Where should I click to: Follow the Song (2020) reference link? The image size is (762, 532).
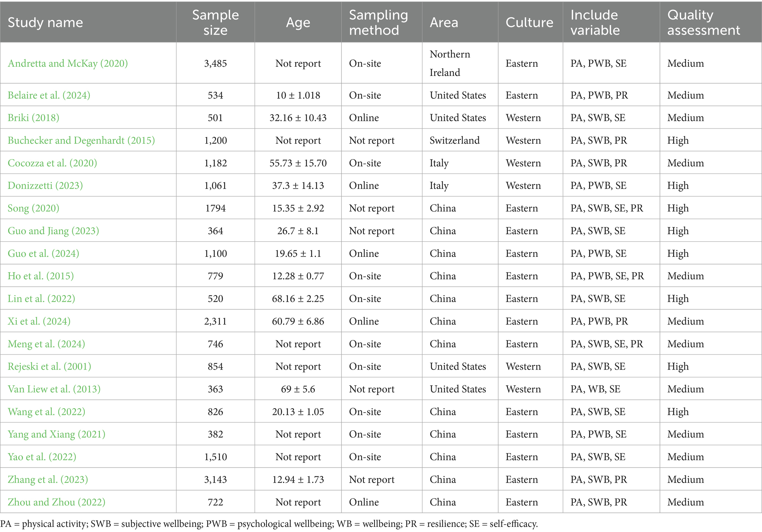pos(34,208)
